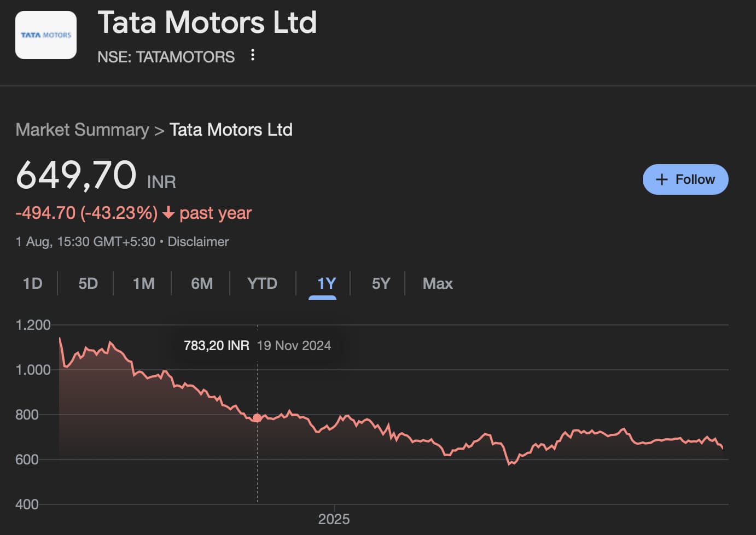Click the Tata Motors Ltd breadcrumb text

click(231, 130)
